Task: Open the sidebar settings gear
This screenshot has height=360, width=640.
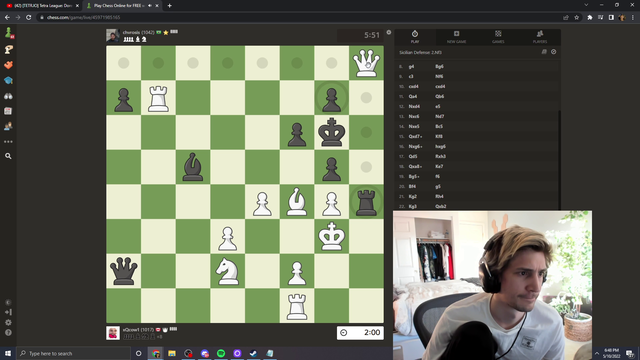Action: click(x=8, y=322)
